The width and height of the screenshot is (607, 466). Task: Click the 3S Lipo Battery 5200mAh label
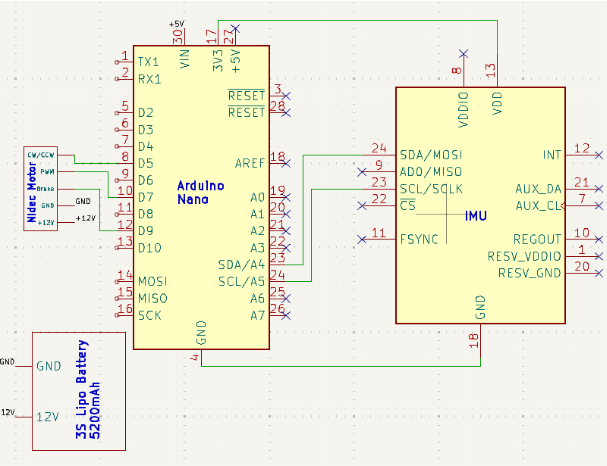tap(88, 389)
